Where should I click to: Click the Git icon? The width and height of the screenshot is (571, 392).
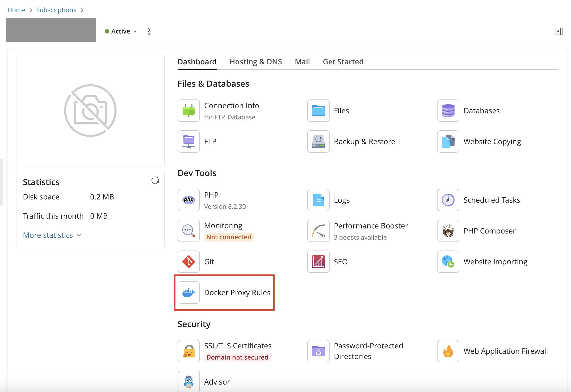pos(188,262)
